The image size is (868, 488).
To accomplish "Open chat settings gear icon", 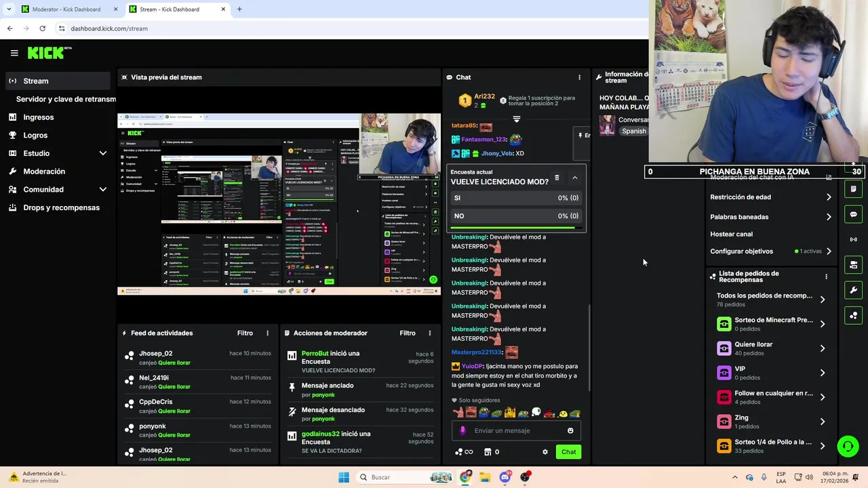I will point(545,452).
